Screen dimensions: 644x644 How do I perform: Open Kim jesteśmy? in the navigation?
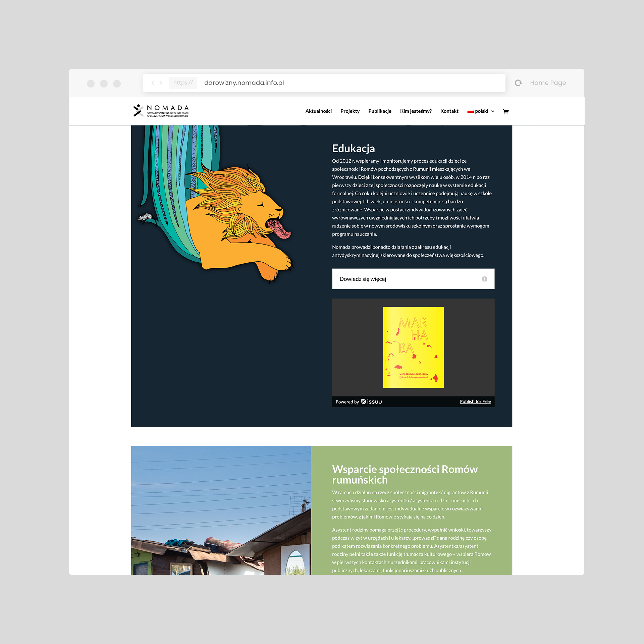416,111
